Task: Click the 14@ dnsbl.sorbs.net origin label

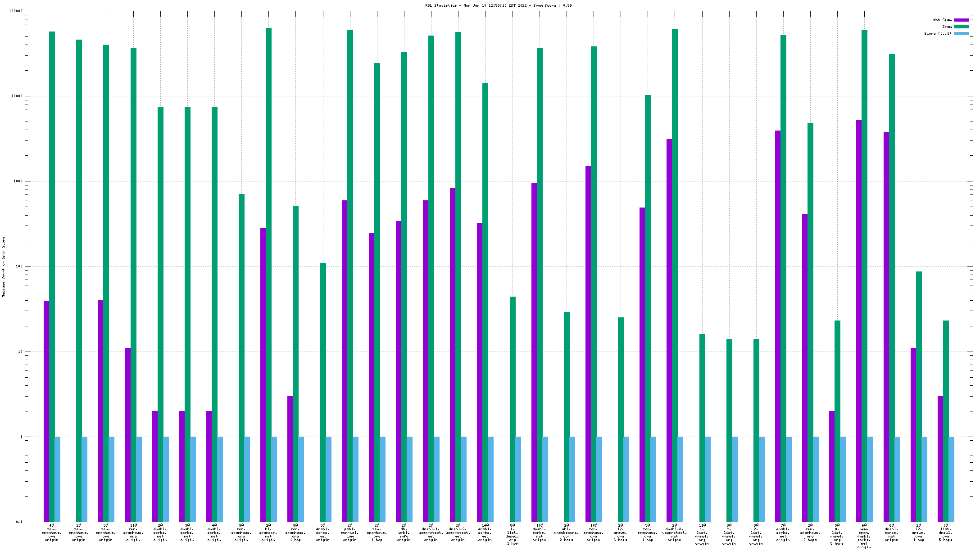Action: pos(485,533)
